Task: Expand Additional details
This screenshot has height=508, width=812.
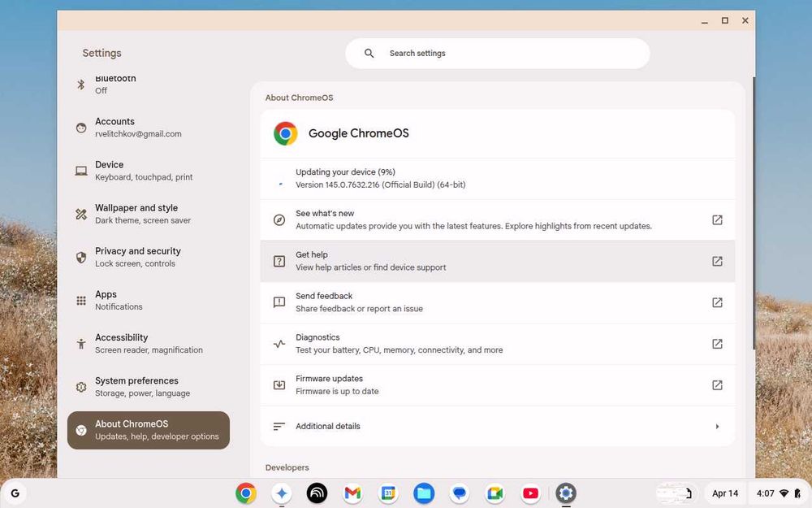Action: [x=498, y=426]
